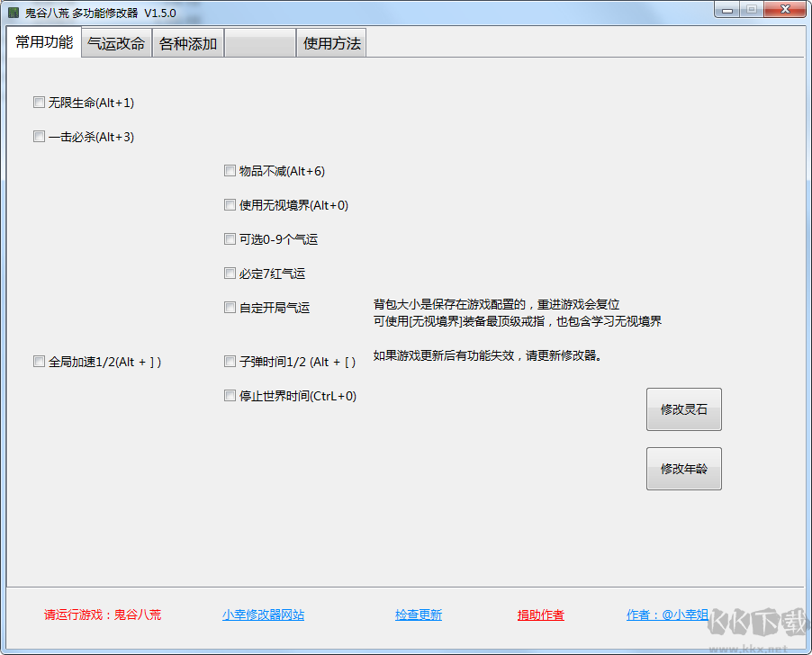This screenshot has height=655, width=812.
Task: Toggle 一击必杀(Alt+3) checkbox
Action: coord(39,137)
